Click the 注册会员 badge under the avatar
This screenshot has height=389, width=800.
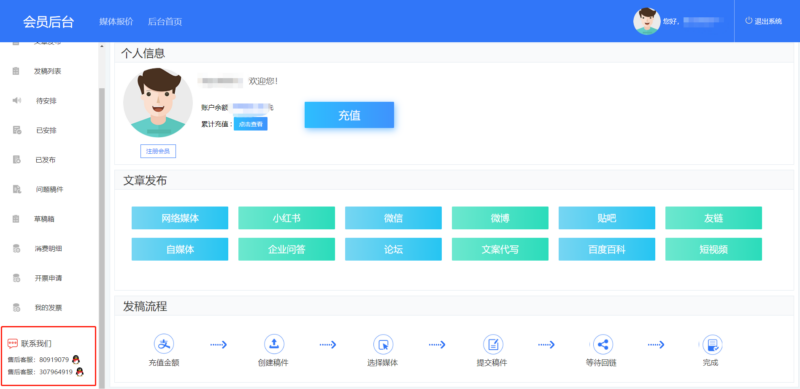[x=158, y=151]
